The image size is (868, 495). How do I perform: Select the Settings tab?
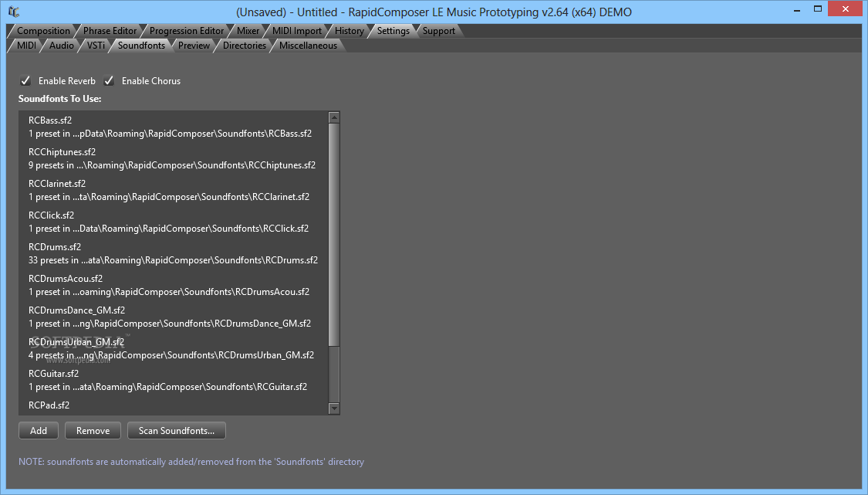coord(393,31)
